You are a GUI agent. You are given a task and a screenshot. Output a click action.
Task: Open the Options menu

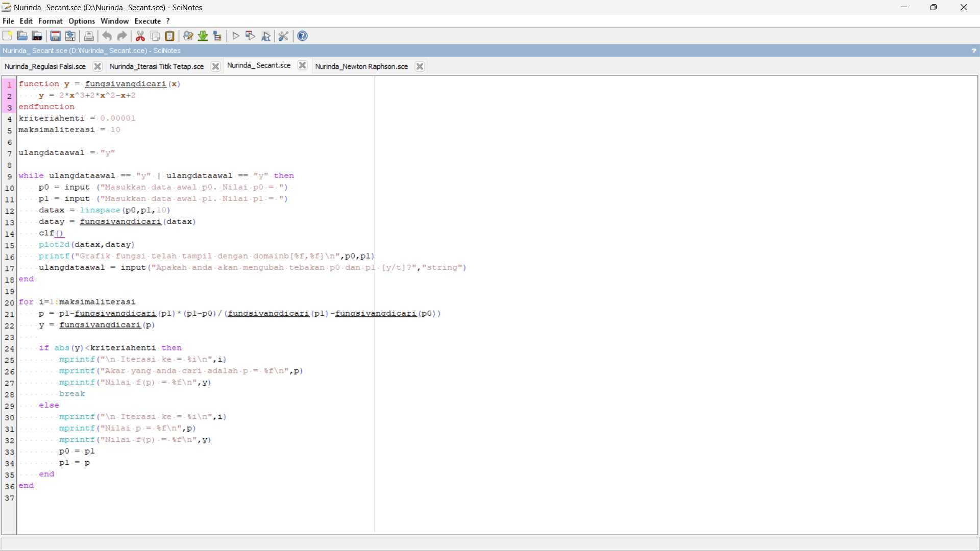[x=82, y=21]
